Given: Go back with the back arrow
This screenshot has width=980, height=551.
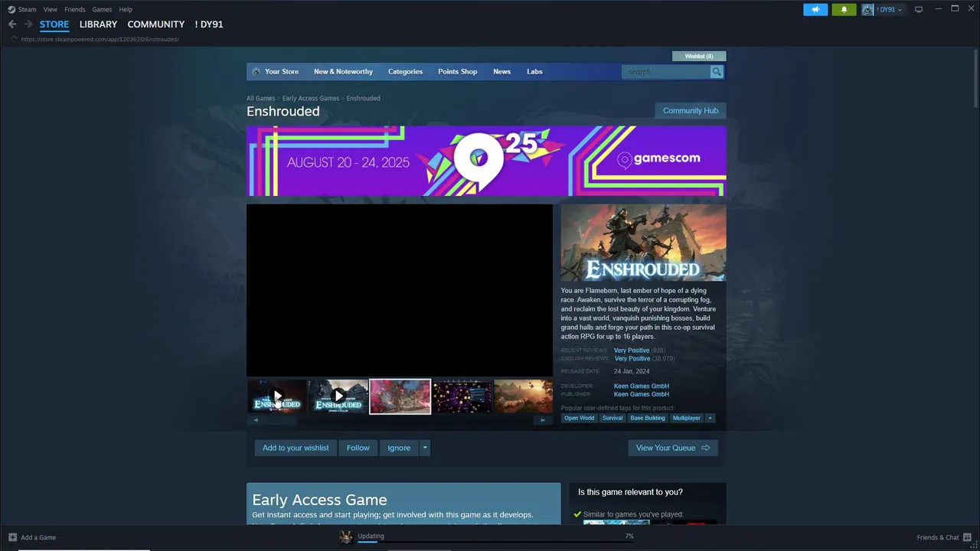Looking at the screenshot, I should 12,24.
